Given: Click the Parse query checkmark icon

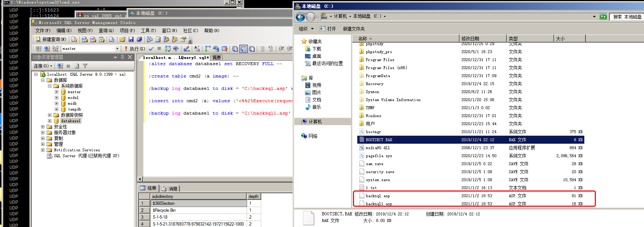Looking at the screenshot, I should (151, 49).
